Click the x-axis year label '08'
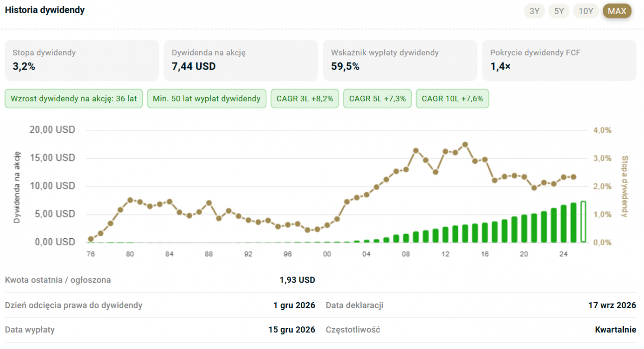 406,254
